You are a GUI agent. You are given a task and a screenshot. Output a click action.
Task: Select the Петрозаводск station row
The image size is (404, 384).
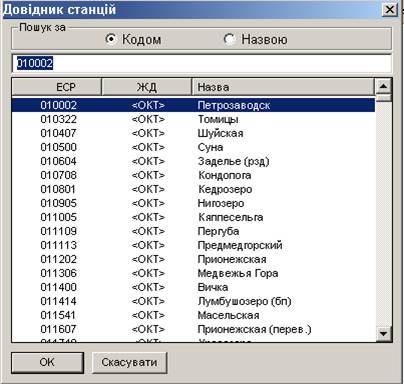[x=193, y=105]
